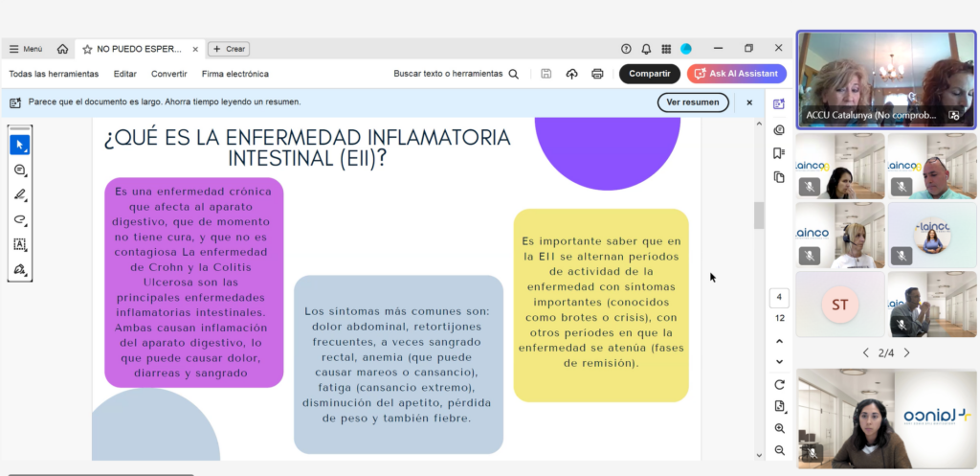This screenshot has width=980, height=476.
Task: Open the page thumbnails panel icon
Action: coord(779,177)
